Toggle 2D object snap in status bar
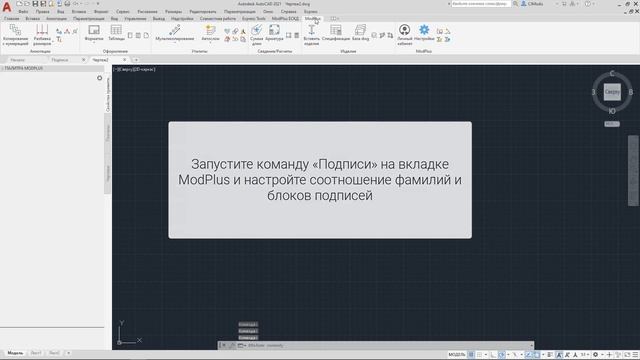The image size is (640, 360). click(x=537, y=355)
